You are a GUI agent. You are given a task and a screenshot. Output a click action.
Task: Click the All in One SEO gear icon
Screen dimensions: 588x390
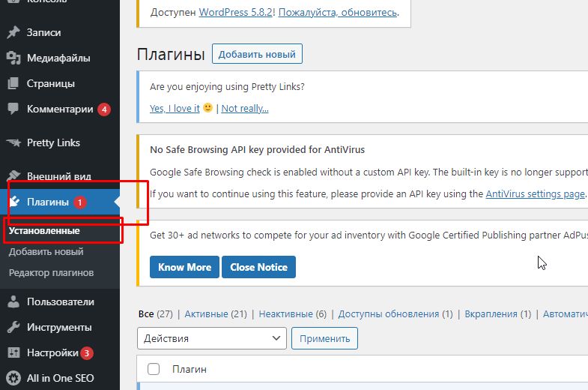click(x=13, y=378)
